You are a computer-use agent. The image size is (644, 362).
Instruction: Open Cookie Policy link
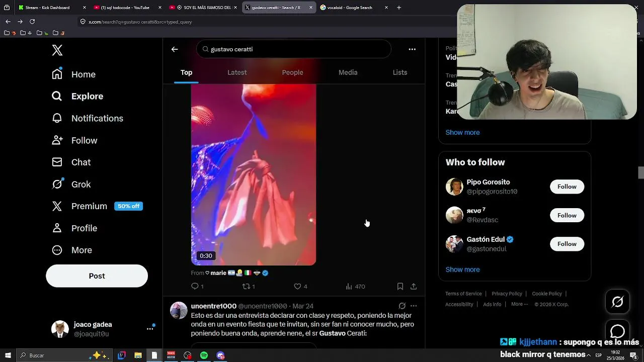pyautogui.click(x=547, y=294)
